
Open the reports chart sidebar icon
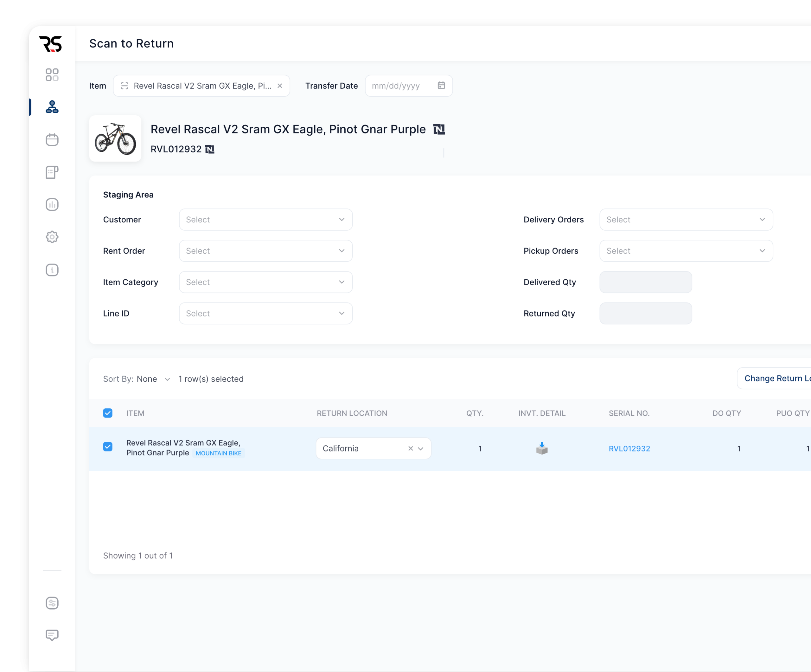pyautogui.click(x=52, y=204)
